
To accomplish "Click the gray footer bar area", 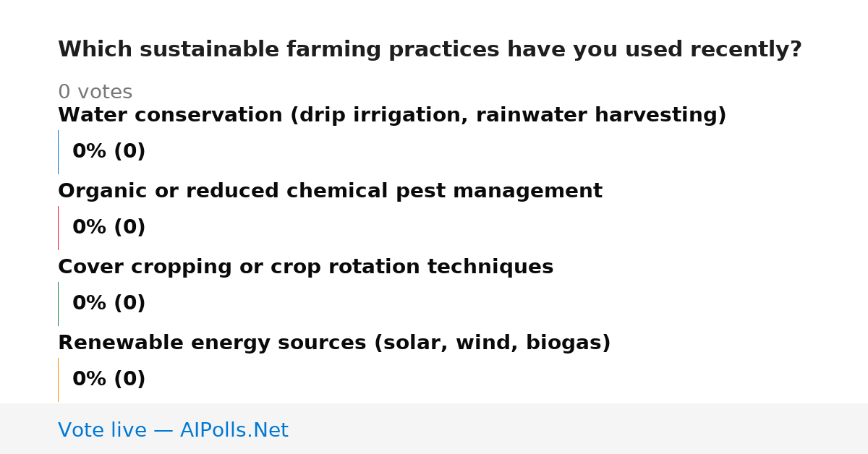I will (x=434, y=429).
